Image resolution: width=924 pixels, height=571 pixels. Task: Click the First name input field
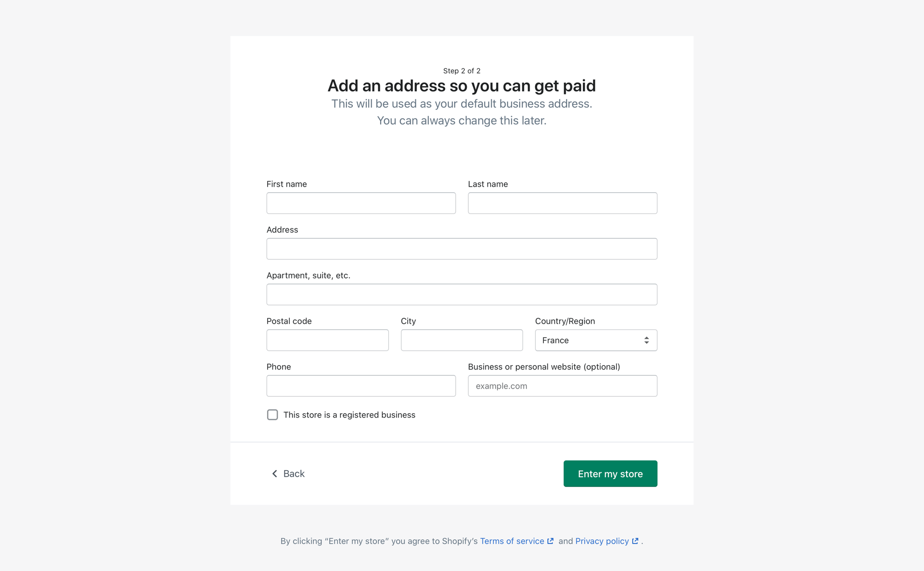tap(361, 203)
